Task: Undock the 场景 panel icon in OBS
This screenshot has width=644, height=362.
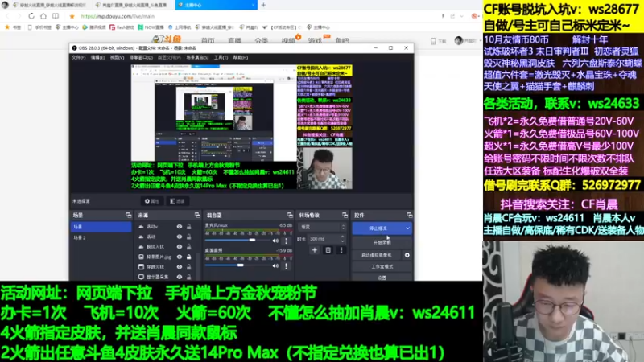Action: [x=129, y=215]
